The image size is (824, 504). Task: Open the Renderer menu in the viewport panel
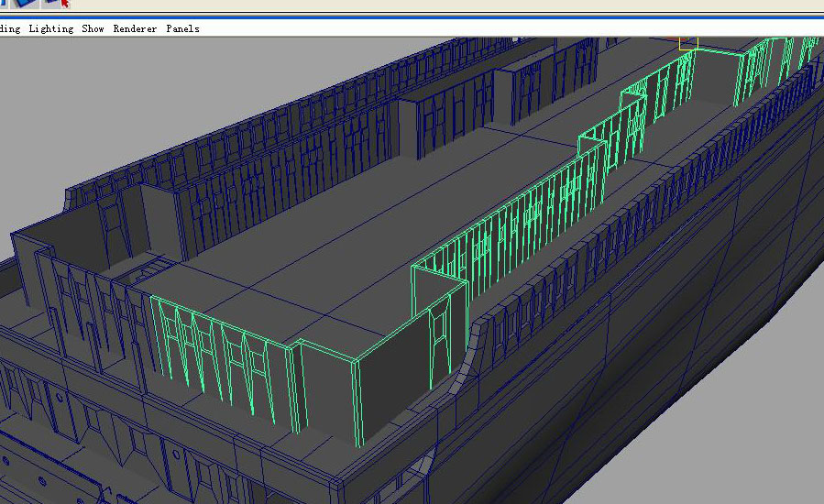tap(135, 29)
